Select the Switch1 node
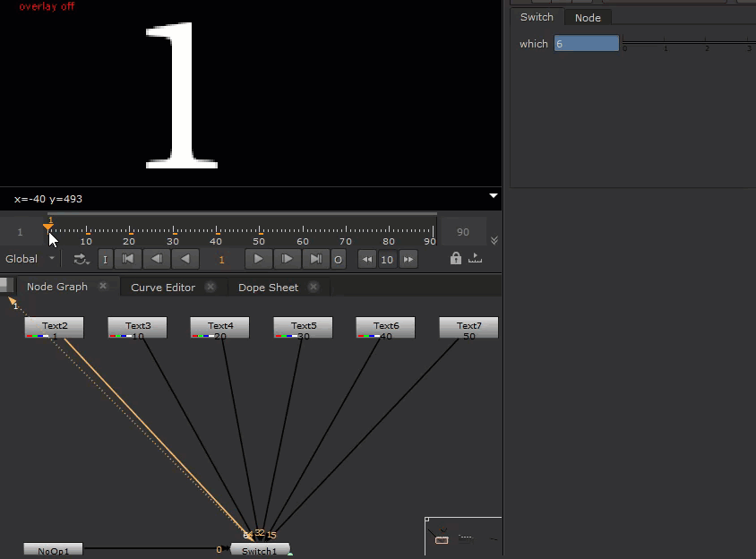The height and width of the screenshot is (559, 756). [260, 550]
